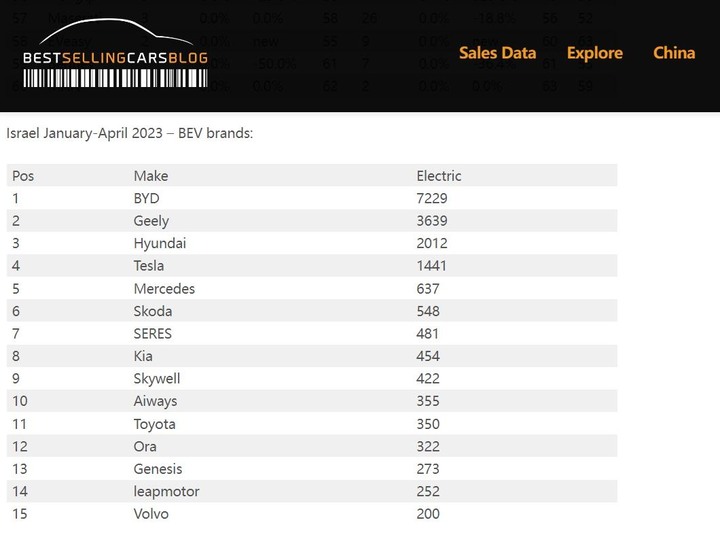Select the SERES make cell
The image size is (720, 533).
pyautogui.click(x=152, y=334)
